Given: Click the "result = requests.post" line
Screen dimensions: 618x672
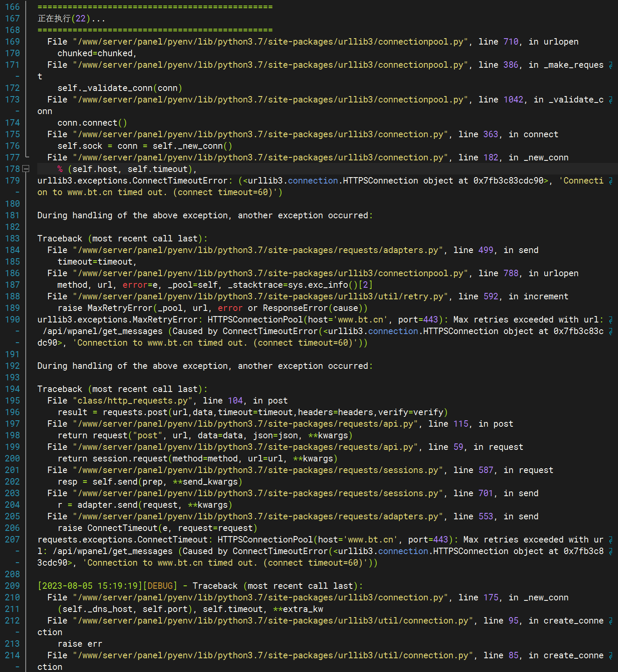Looking at the screenshot, I should pos(253,412).
